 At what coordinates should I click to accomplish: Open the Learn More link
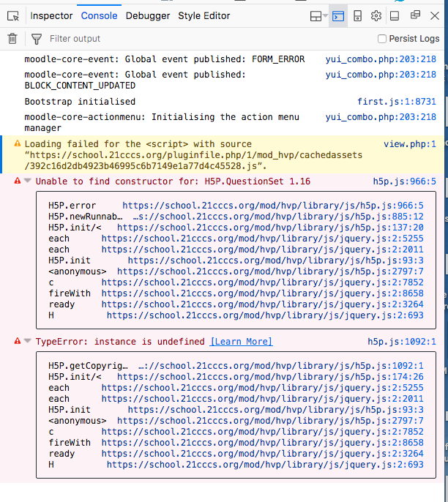click(x=242, y=342)
